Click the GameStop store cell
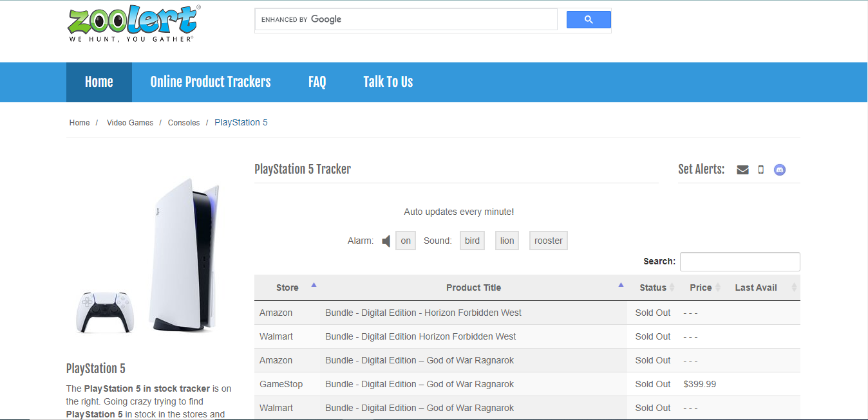The image size is (868, 420). 281,384
